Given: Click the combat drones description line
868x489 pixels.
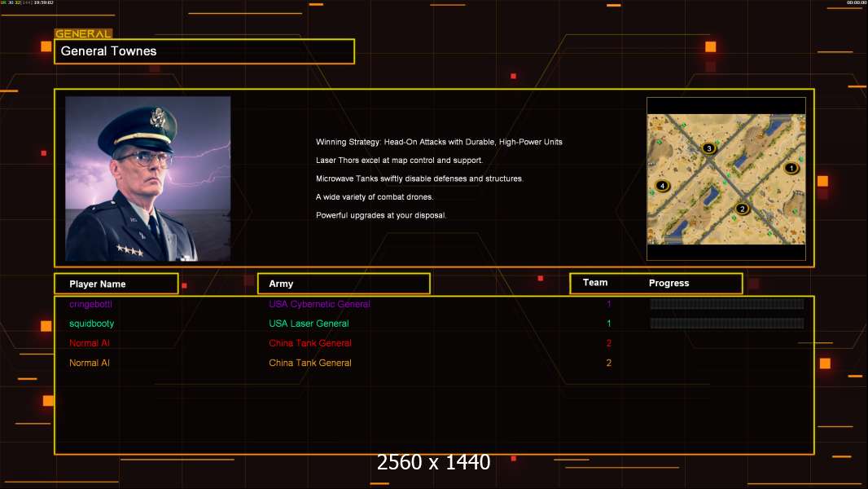Looking at the screenshot, I should point(375,196).
